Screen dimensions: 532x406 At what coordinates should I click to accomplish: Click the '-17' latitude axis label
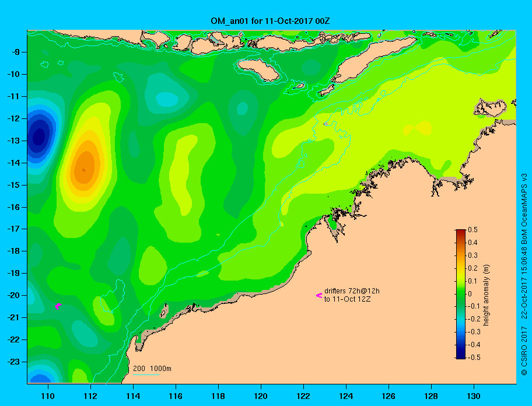point(13,229)
